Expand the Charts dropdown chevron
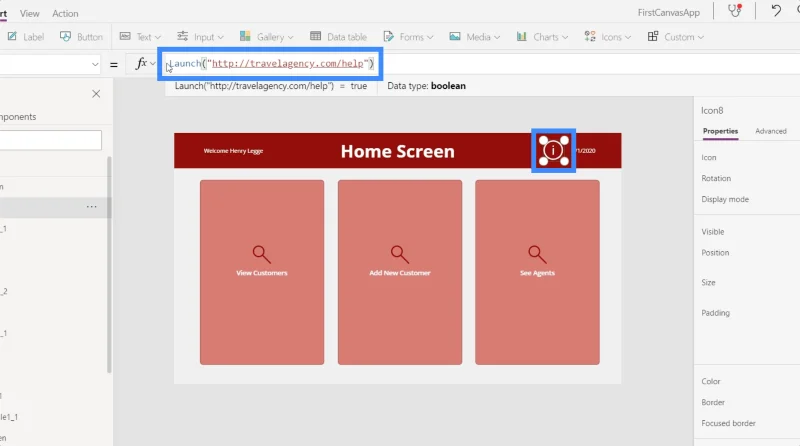The image size is (800, 446). tap(565, 37)
